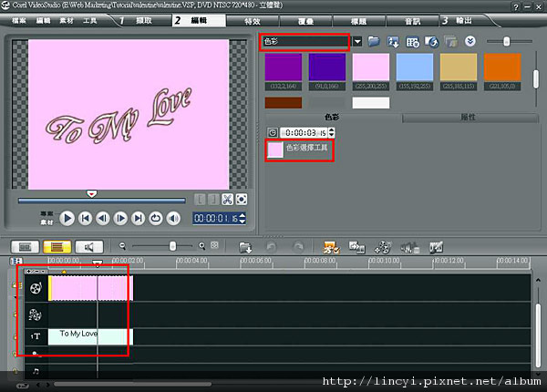Click the sort library clips icon
Screen dimensions: 547x392
(394, 42)
